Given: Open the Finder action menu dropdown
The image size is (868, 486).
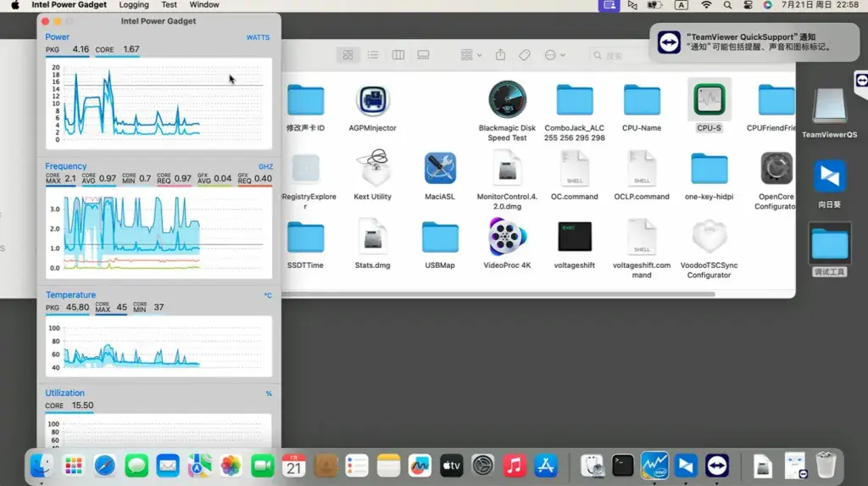Looking at the screenshot, I should [x=554, y=55].
